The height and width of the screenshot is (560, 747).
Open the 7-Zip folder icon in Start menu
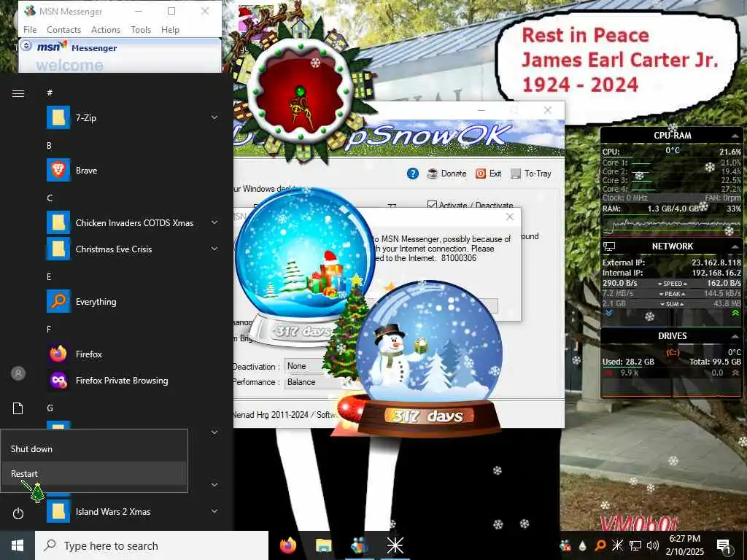click(x=58, y=117)
